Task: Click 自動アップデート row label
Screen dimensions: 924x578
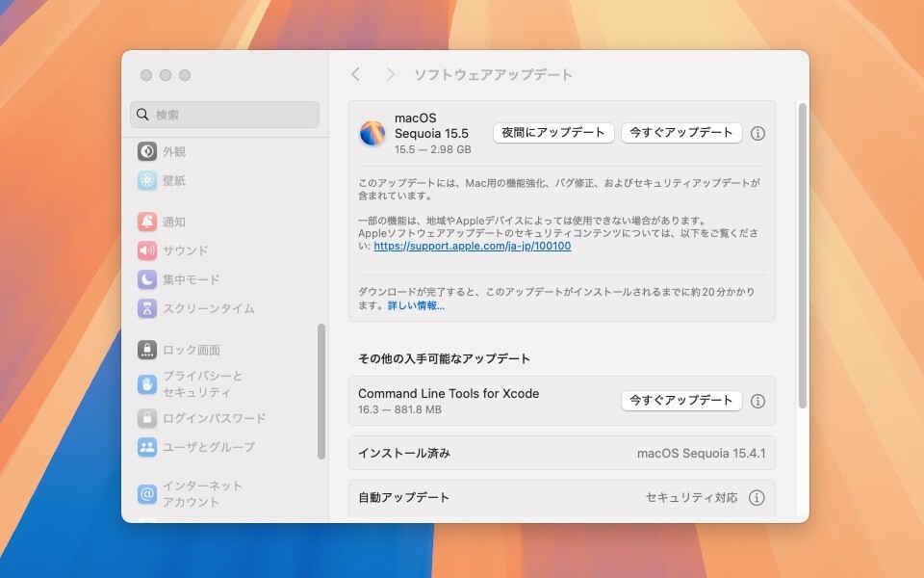Action: 403,497
